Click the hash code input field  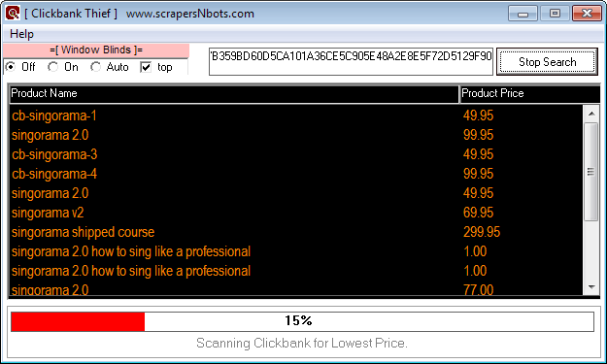[351, 61]
